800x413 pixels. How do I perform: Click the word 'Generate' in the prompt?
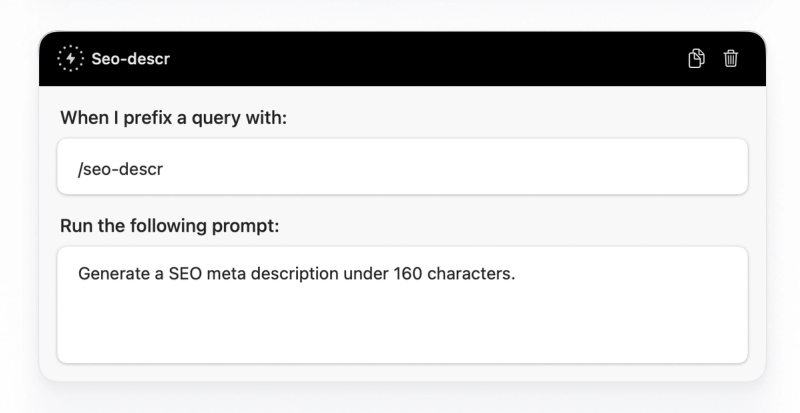114,274
